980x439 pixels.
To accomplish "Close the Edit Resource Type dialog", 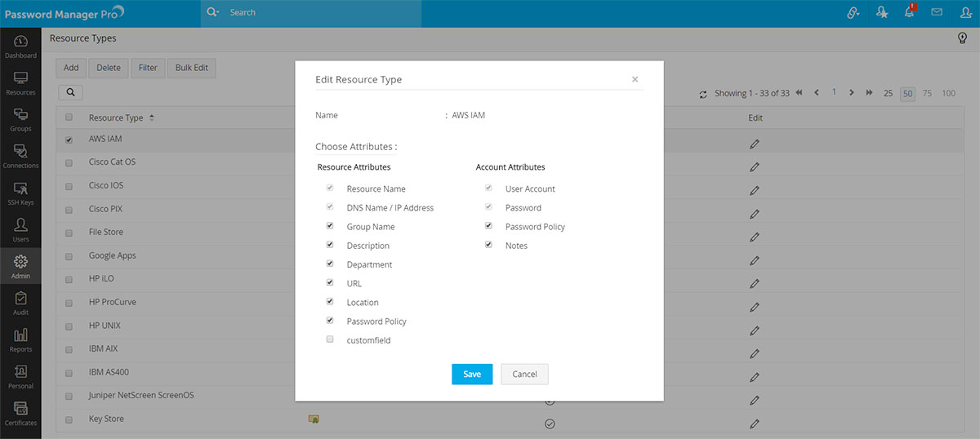I will pos(635,79).
